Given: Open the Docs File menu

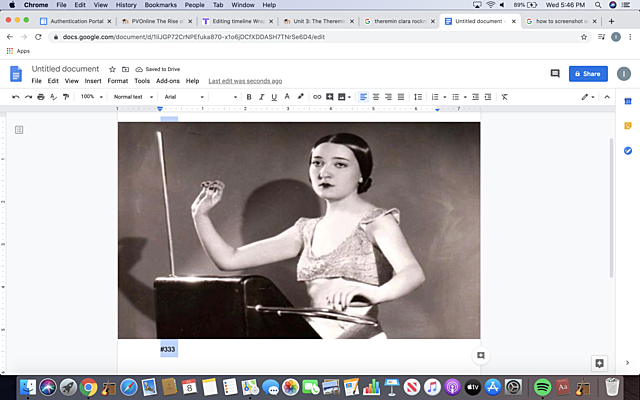Looking at the screenshot, I should pos(36,81).
